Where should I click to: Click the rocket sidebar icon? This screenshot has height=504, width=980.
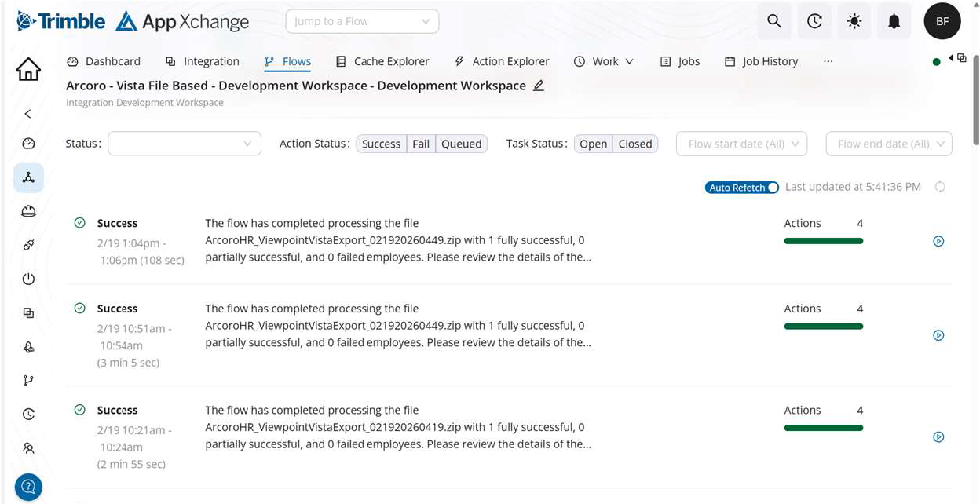(28, 346)
